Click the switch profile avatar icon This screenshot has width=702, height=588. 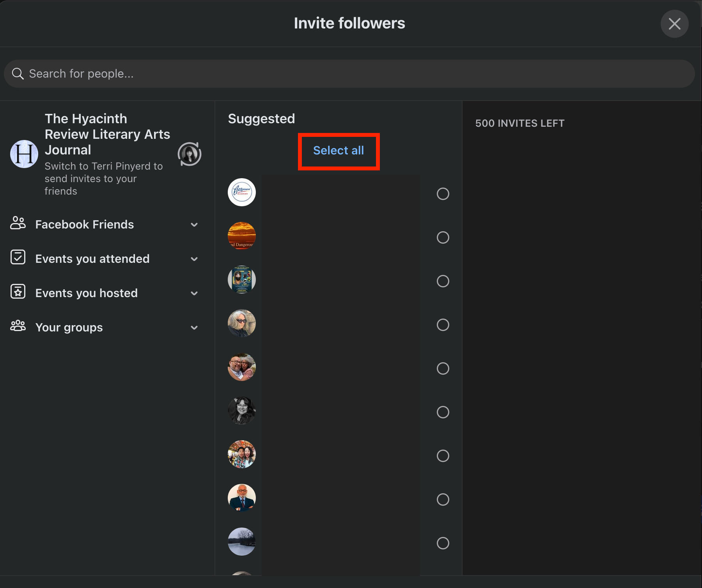[x=190, y=154]
